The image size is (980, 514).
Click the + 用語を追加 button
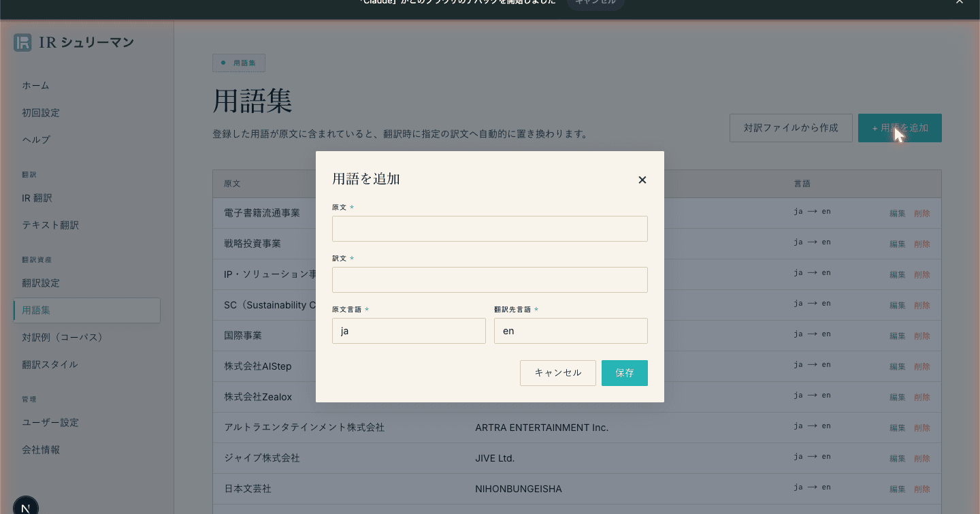click(x=900, y=128)
